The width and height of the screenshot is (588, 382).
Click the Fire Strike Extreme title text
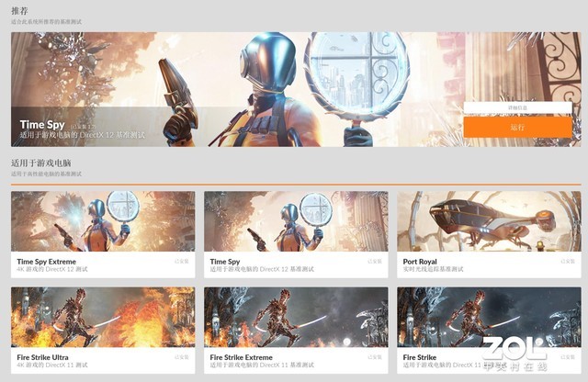(241, 357)
